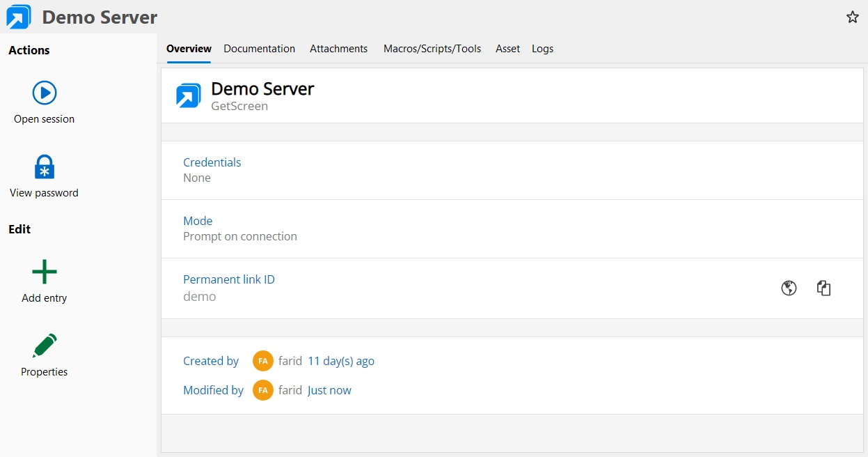Click the "Just now" modified timestamp
Viewport: 868px width, 457px height.
click(x=329, y=390)
